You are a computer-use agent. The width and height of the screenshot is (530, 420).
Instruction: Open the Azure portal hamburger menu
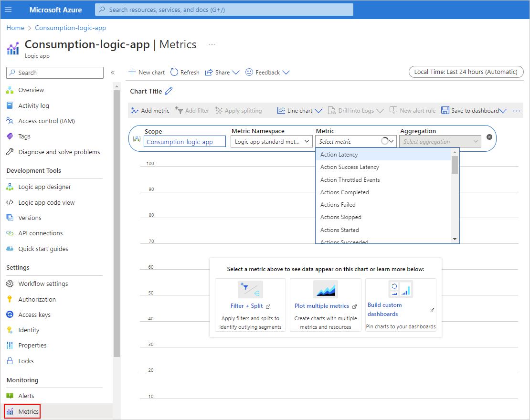coord(9,10)
